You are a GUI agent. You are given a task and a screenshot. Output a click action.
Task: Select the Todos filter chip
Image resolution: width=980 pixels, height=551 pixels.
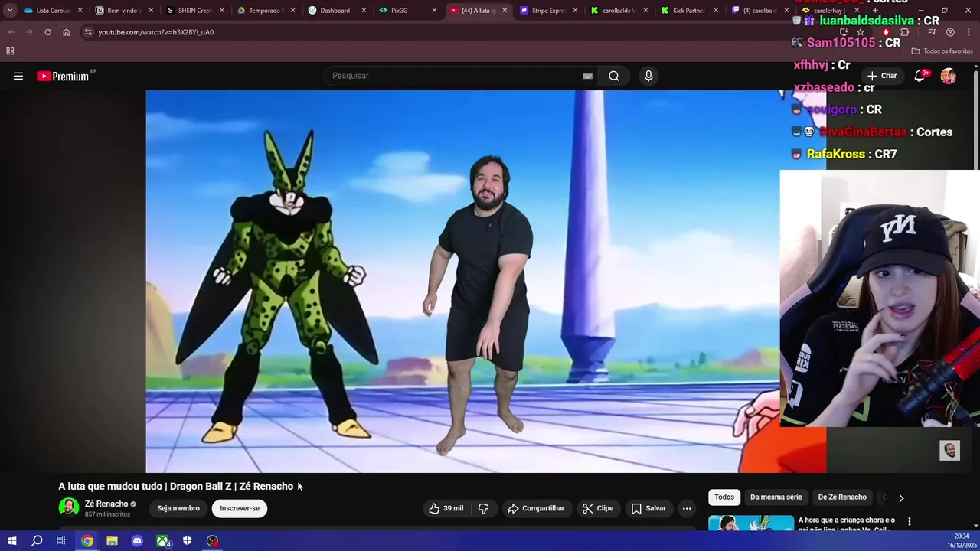pyautogui.click(x=724, y=497)
